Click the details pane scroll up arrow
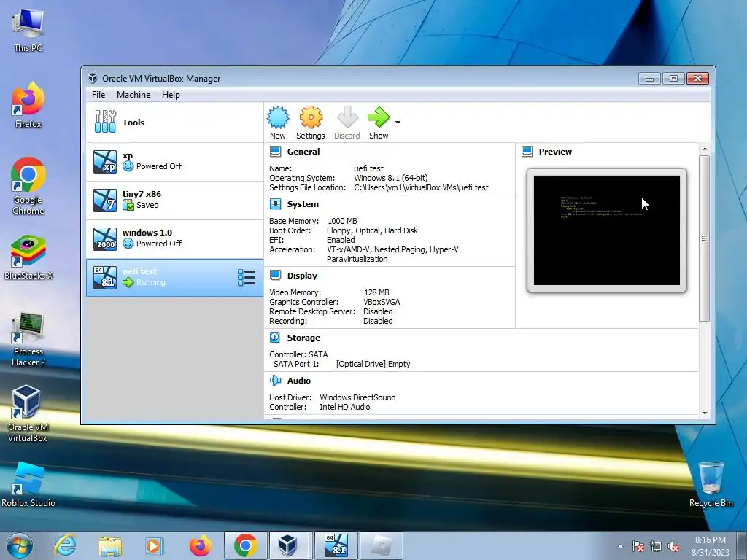The image size is (747, 560). [704, 149]
